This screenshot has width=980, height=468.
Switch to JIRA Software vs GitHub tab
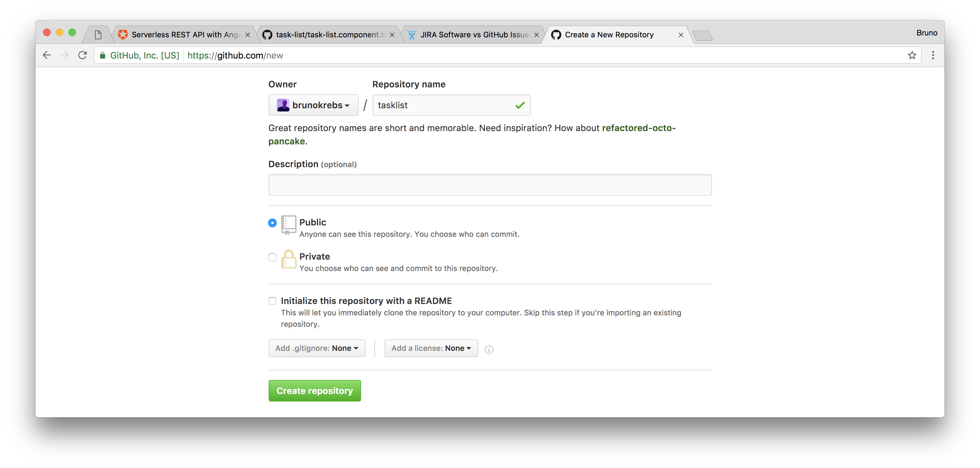tap(474, 35)
